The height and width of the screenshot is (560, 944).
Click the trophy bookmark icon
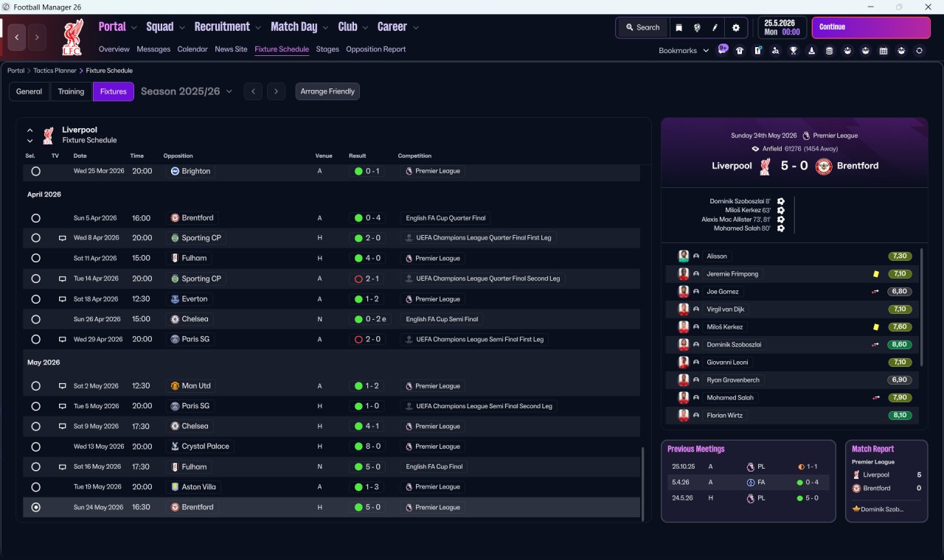[x=794, y=51]
